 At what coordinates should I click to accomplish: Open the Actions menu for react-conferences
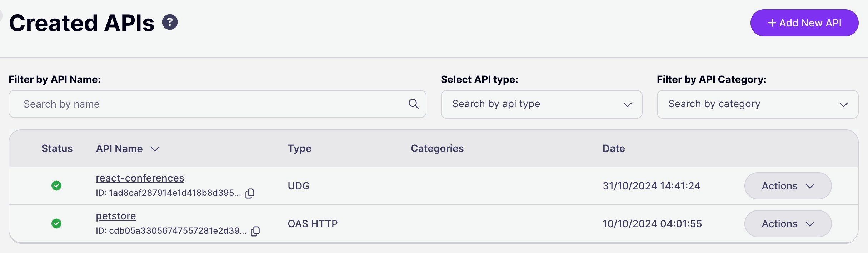(788, 185)
